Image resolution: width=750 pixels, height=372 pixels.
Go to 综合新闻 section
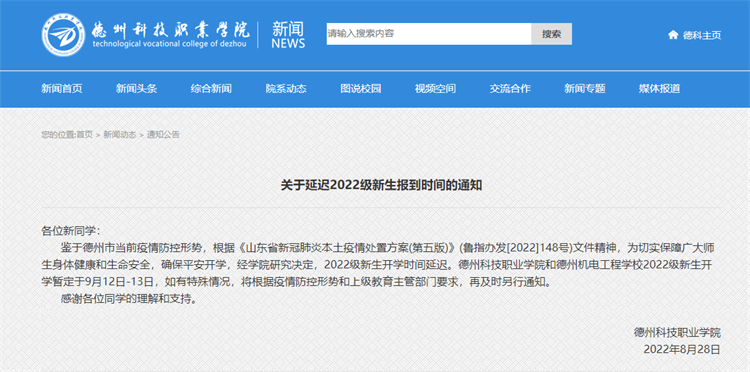[x=211, y=88]
